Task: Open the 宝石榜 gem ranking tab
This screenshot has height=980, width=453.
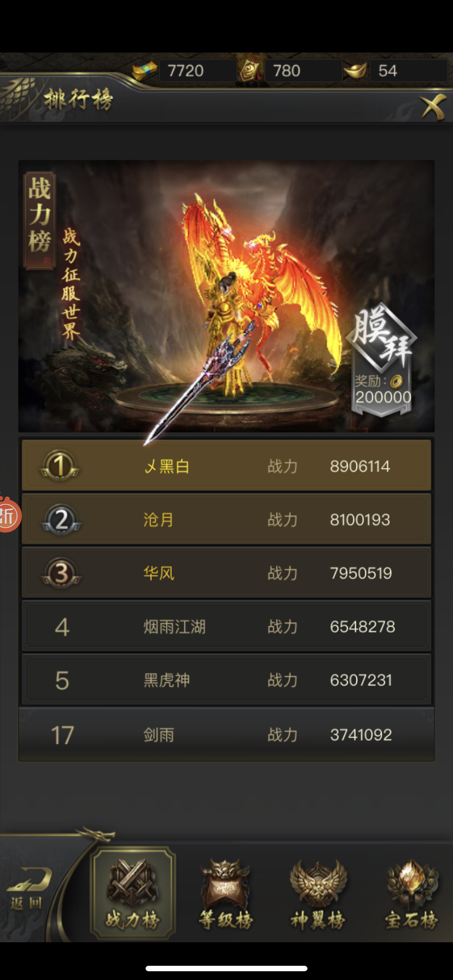Action: coord(411,894)
